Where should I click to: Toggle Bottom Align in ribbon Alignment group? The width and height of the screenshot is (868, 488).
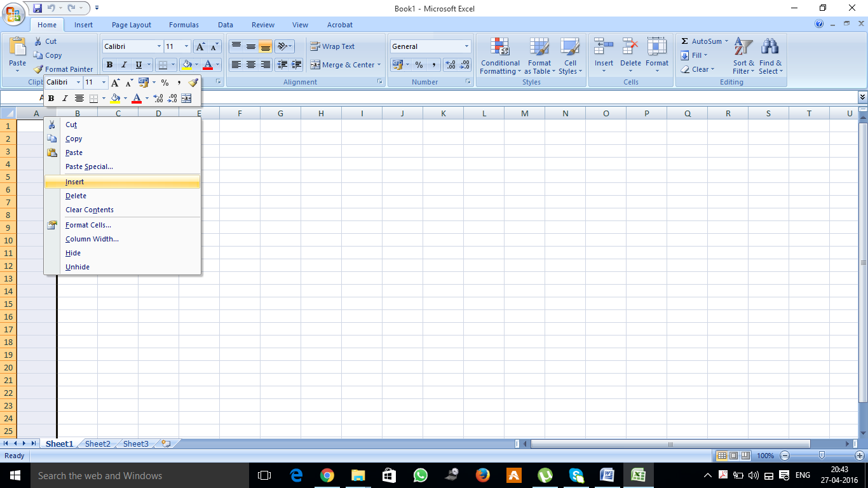(265, 46)
